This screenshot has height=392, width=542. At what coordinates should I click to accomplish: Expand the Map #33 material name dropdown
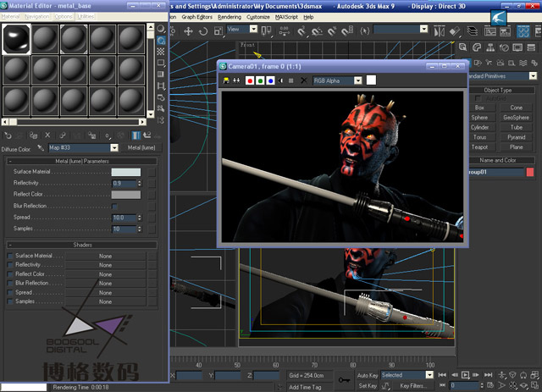pos(113,147)
